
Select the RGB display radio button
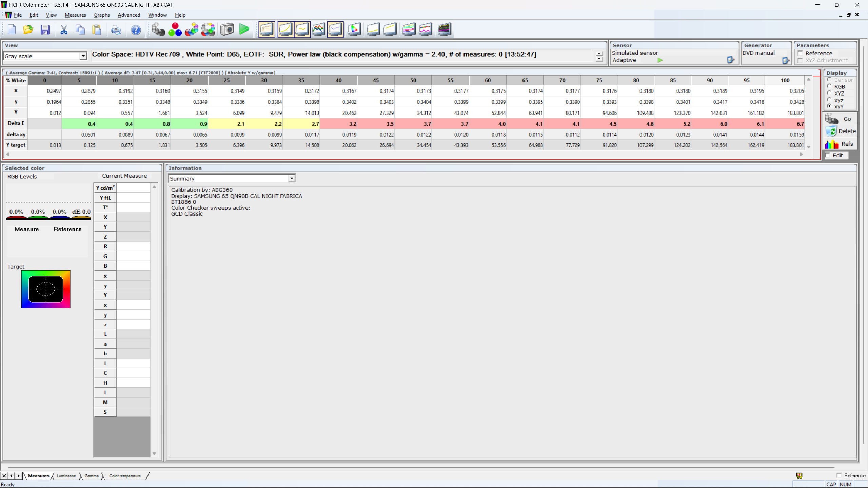tap(829, 86)
